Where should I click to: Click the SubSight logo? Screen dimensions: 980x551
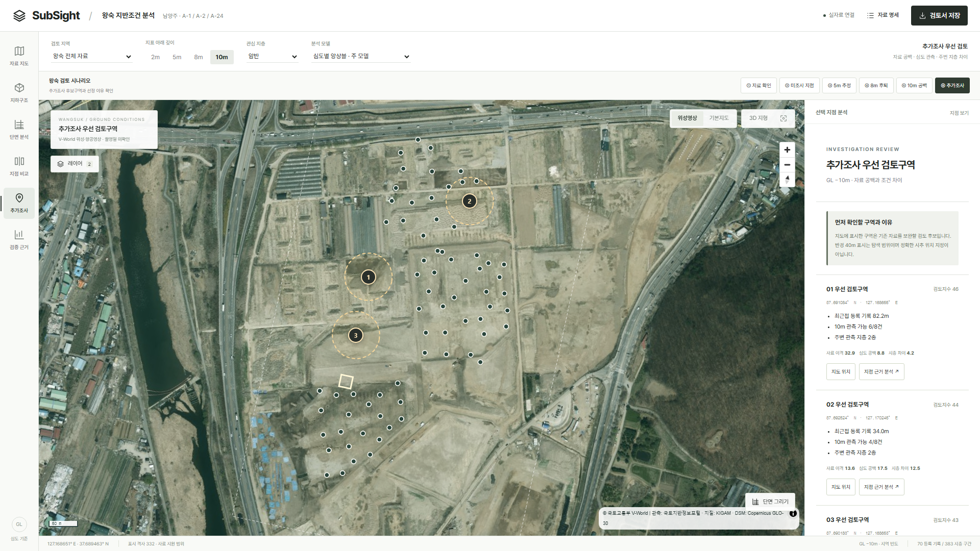coord(47,16)
